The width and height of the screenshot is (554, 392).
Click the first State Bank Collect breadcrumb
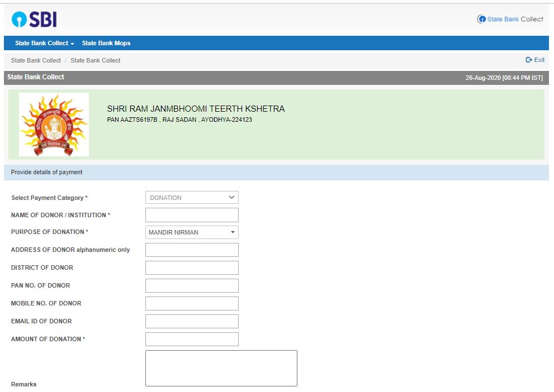(x=36, y=60)
